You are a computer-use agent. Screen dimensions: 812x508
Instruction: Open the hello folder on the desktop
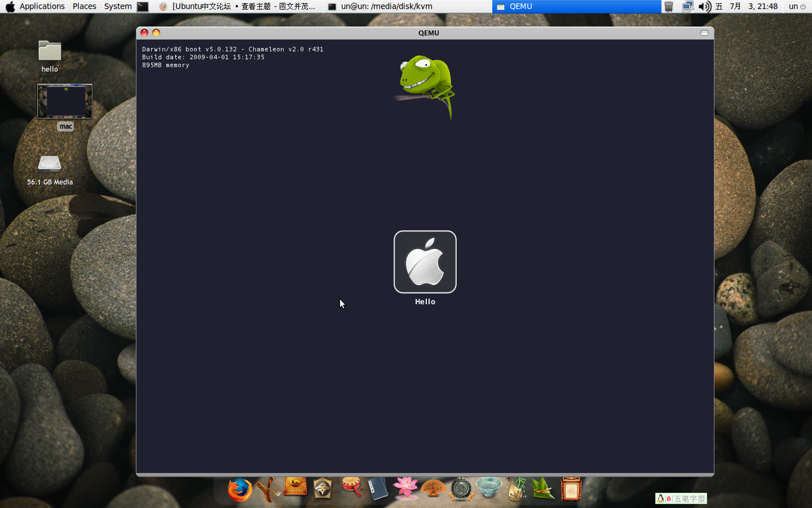coord(50,56)
